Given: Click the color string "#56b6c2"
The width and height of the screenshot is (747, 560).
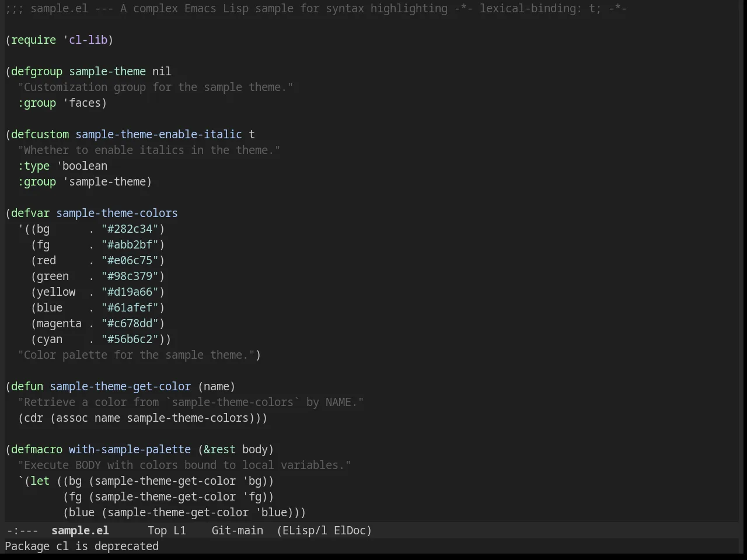Looking at the screenshot, I should [x=130, y=339].
